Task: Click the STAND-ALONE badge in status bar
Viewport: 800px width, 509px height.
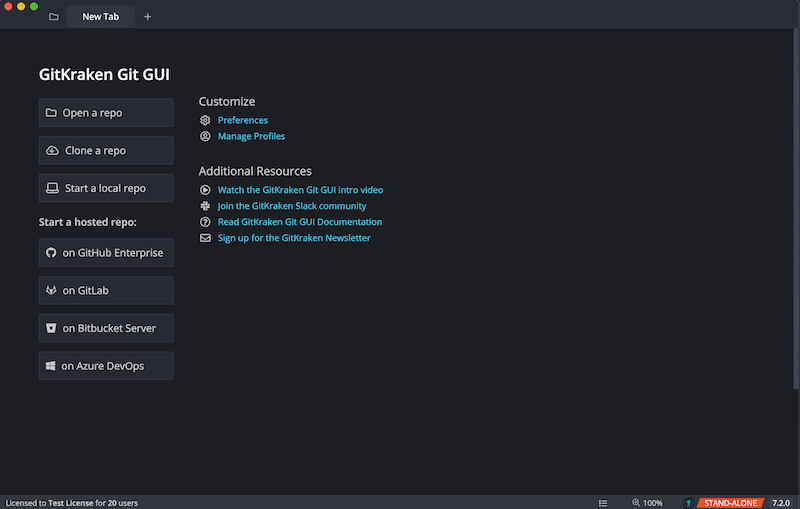Action: pyautogui.click(x=729, y=502)
